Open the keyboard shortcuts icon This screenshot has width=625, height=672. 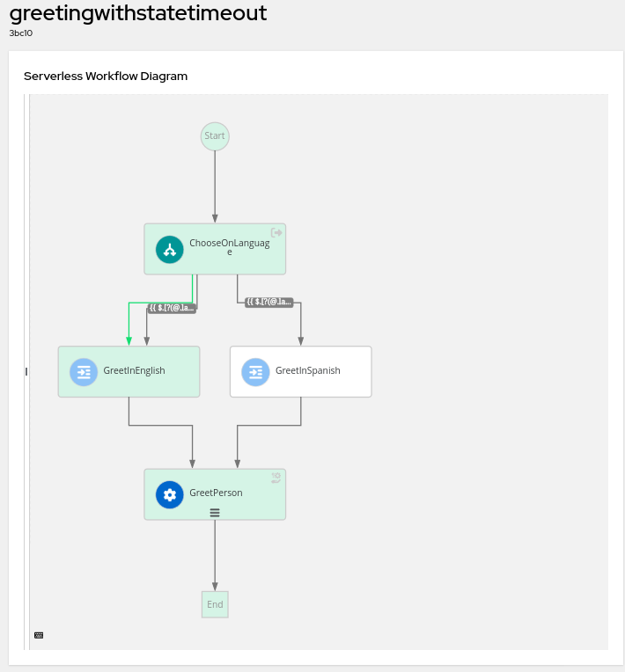click(39, 635)
